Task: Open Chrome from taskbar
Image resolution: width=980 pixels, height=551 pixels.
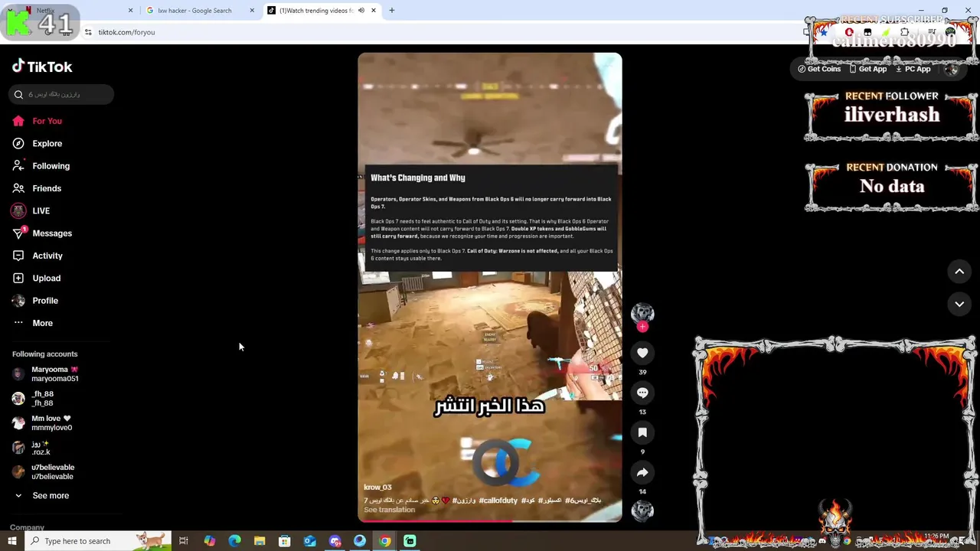Action: [x=385, y=541]
